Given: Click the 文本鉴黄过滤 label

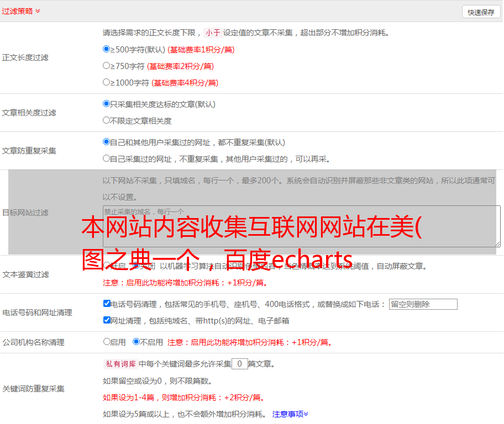Looking at the screenshot, I should click(x=26, y=274).
